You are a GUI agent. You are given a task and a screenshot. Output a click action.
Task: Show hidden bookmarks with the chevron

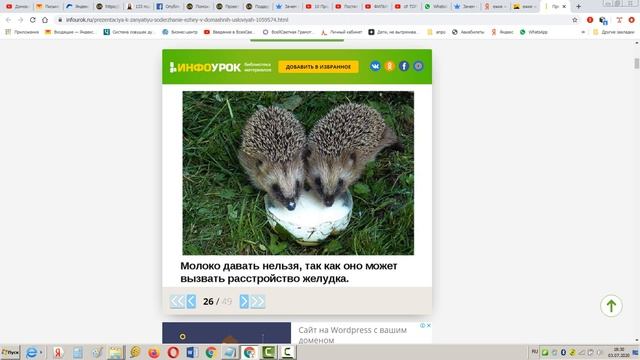tap(583, 32)
